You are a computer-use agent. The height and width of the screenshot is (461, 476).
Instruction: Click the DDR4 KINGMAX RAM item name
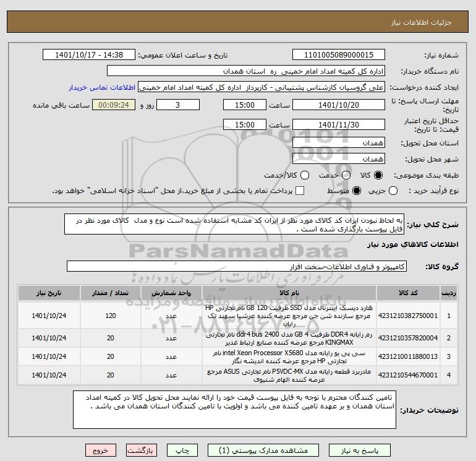click(289, 338)
